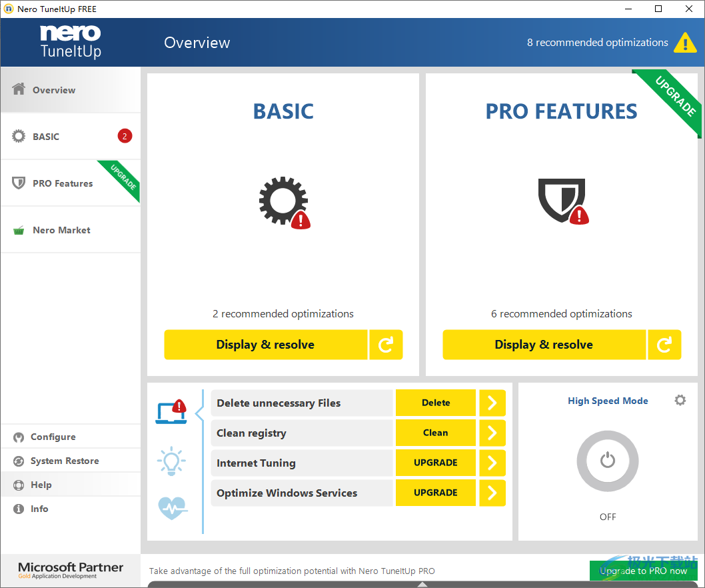Screen dimensions: 705x588
Task: Open the PRO Features menu section
Action: click(71, 183)
